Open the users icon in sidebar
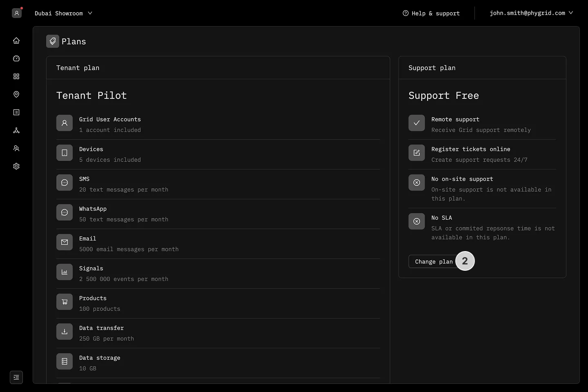588x392 pixels. click(16, 148)
